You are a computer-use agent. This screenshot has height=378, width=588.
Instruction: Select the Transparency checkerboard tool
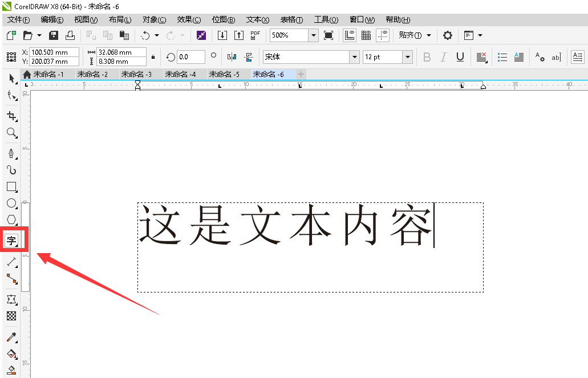(11, 316)
